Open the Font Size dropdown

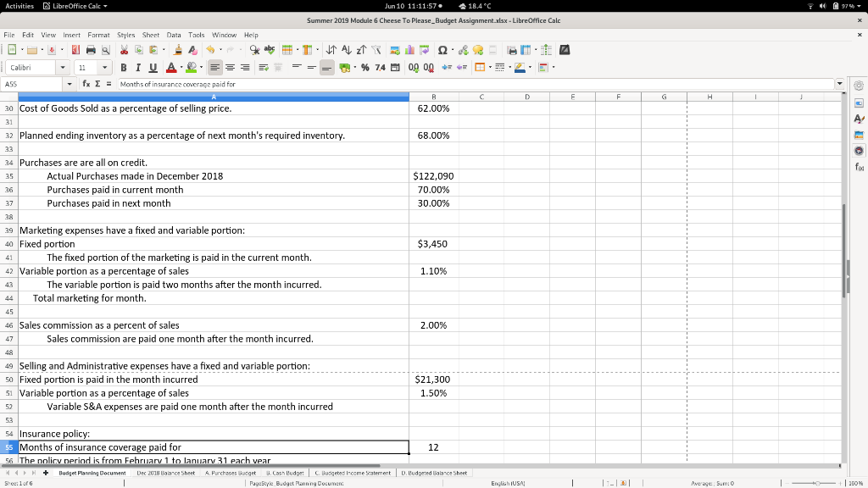tap(104, 68)
